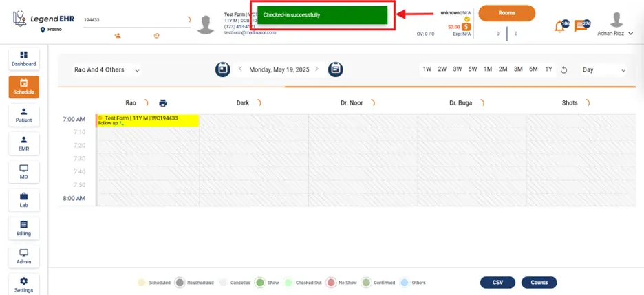This screenshot has height=295, width=644.
Task: Select the Patient sidebar item
Action: pos(24,116)
